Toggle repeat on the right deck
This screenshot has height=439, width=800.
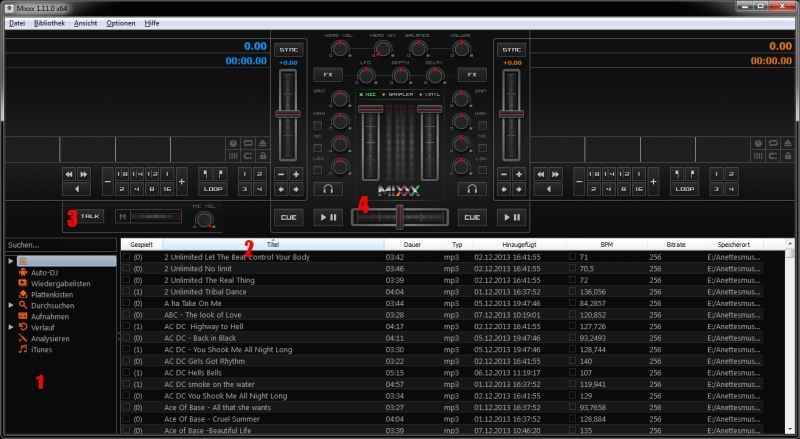pyautogui.click(x=773, y=143)
